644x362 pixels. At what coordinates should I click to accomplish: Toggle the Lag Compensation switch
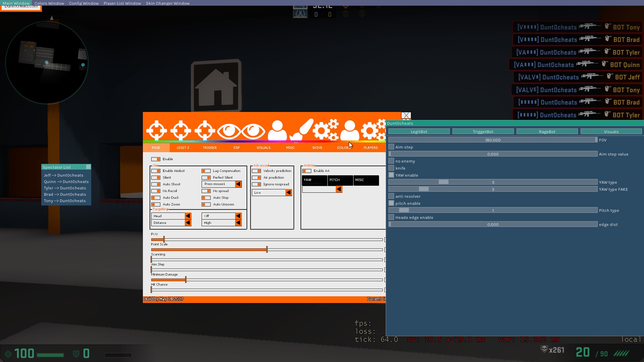[x=206, y=171]
